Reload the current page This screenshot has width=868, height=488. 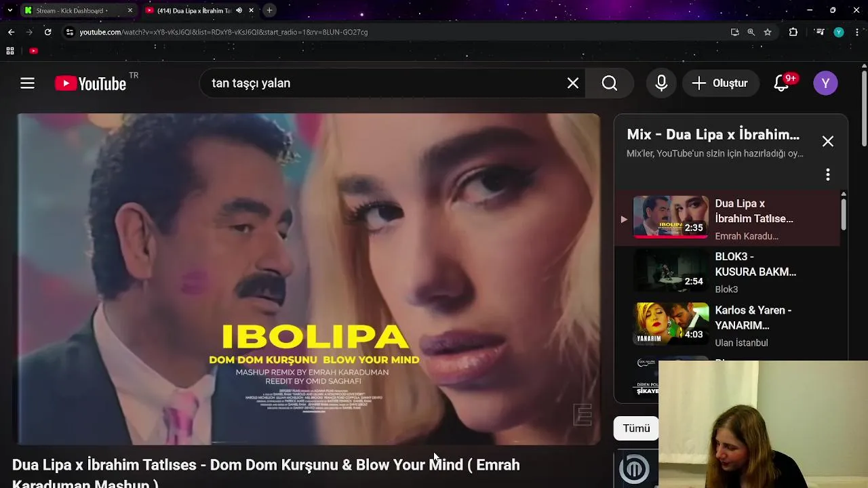pos(47,32)
